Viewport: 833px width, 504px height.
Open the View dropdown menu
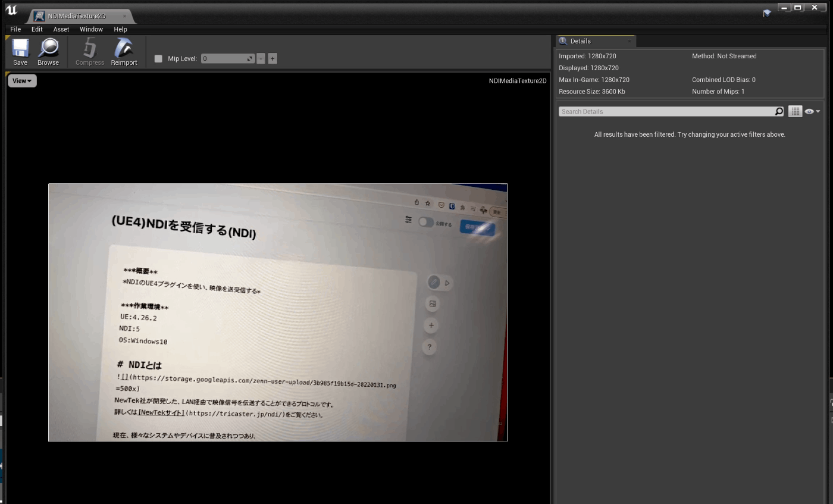[x=22, y=81]
